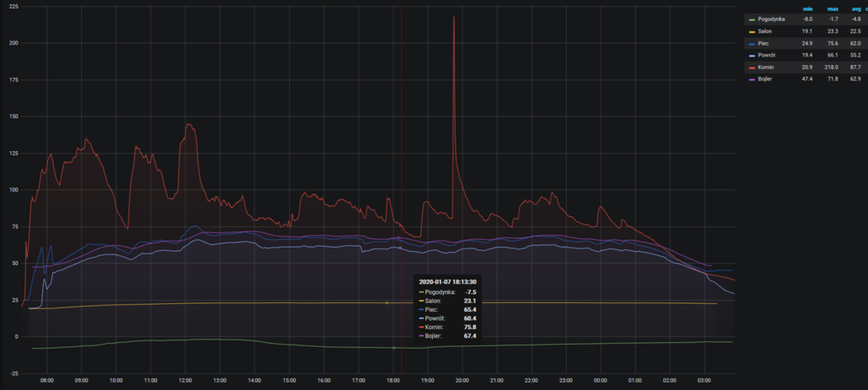This screenshot has height=390, width=868.
Task: Click the dark blue Piec color swatch
Action: point(751,43)
